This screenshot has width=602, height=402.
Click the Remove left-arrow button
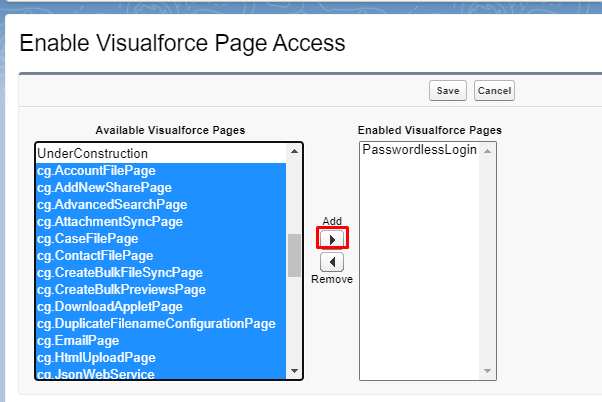point(332,262)
